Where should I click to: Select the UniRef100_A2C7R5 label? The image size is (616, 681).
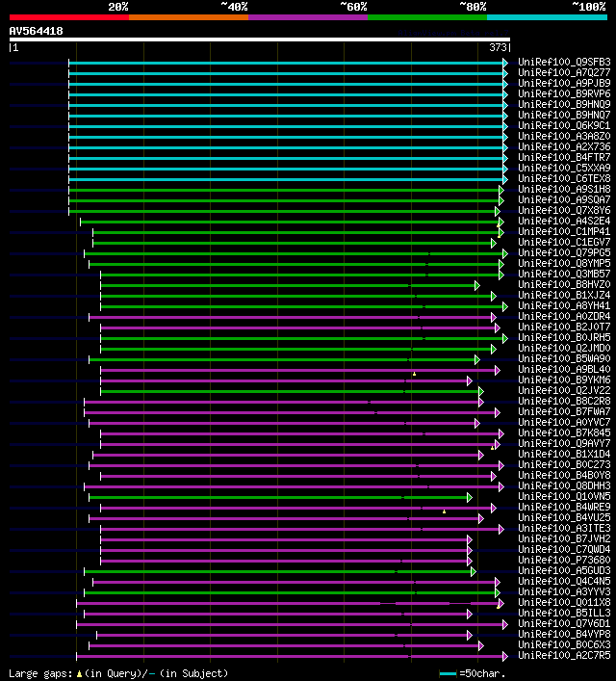point(564,655)
